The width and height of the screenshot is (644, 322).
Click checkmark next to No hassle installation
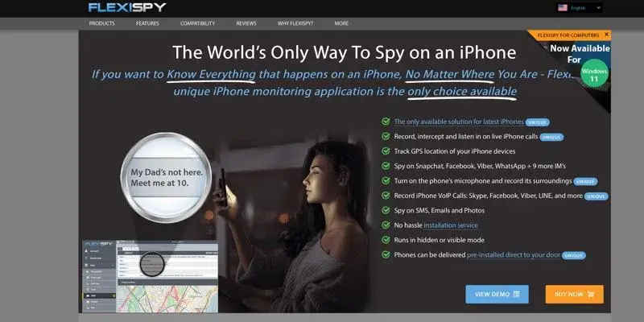386,225
